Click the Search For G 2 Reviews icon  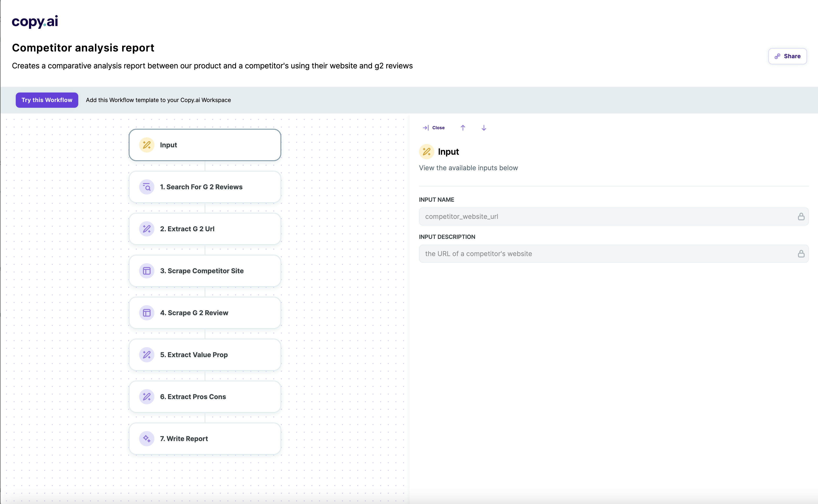(147, 187)
